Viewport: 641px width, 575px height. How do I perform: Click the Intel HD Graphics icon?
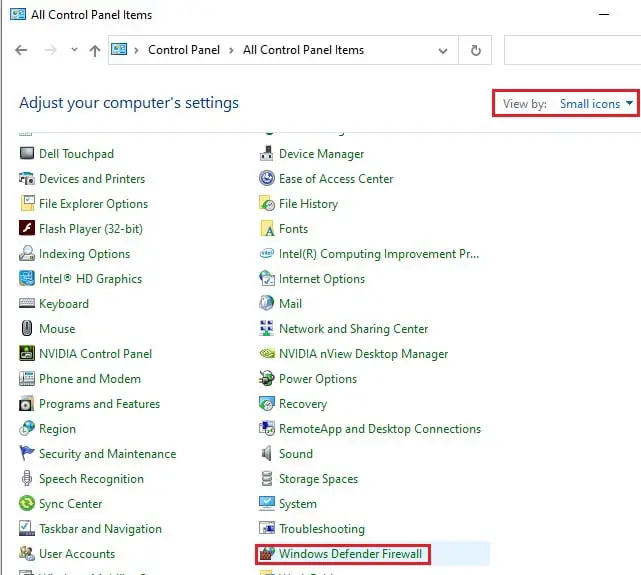click(x=27, y=279)
